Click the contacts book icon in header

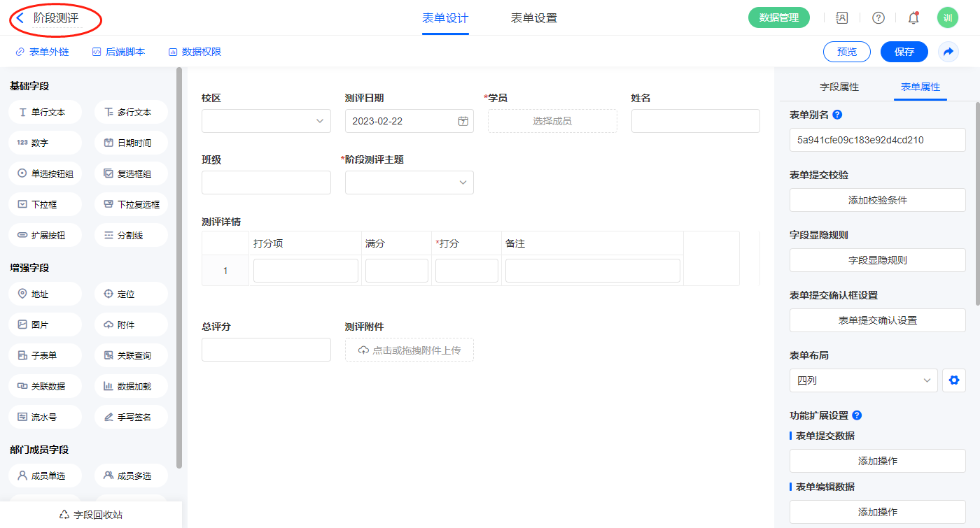click(842, 18)
